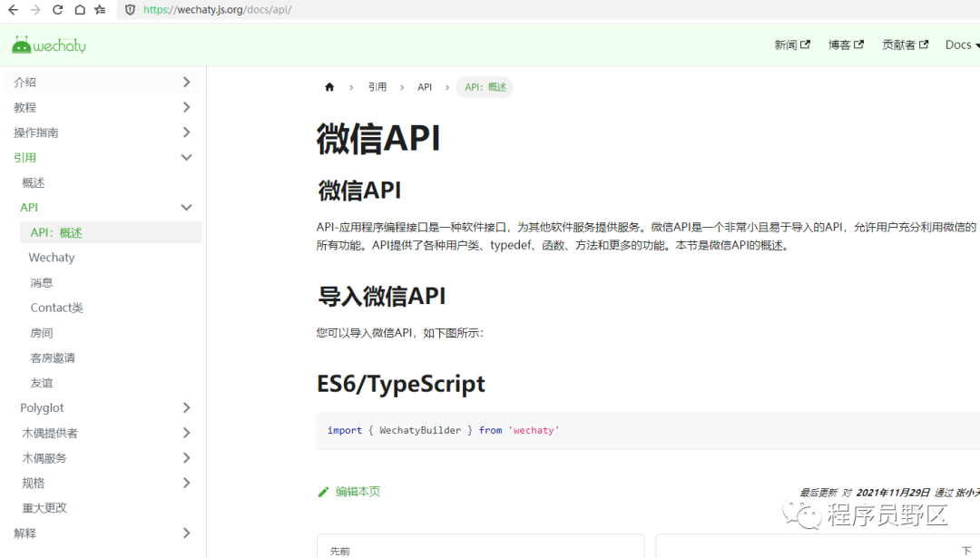Open the 友谊 sidebar item

click(42, 382)
